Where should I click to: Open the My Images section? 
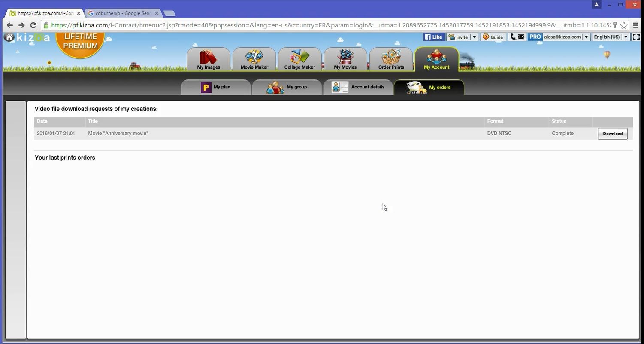209,59
